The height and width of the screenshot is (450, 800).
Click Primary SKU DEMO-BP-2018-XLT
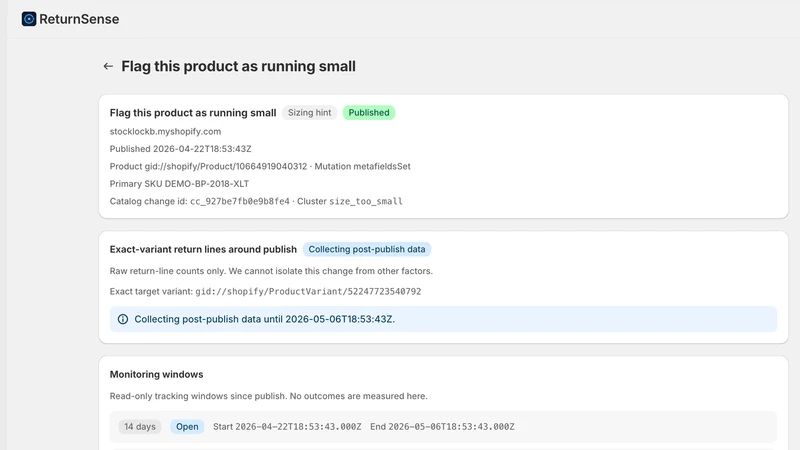(x=179, y=184)
